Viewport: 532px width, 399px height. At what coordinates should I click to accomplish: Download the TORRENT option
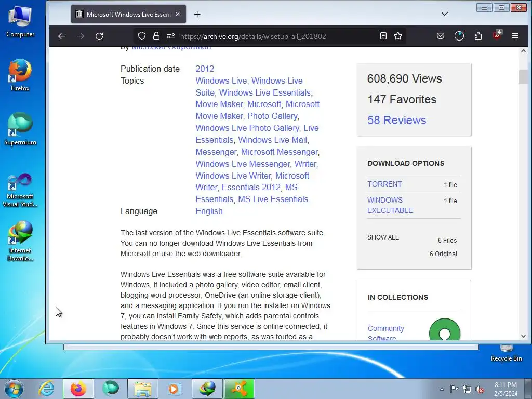pos(384,184)
